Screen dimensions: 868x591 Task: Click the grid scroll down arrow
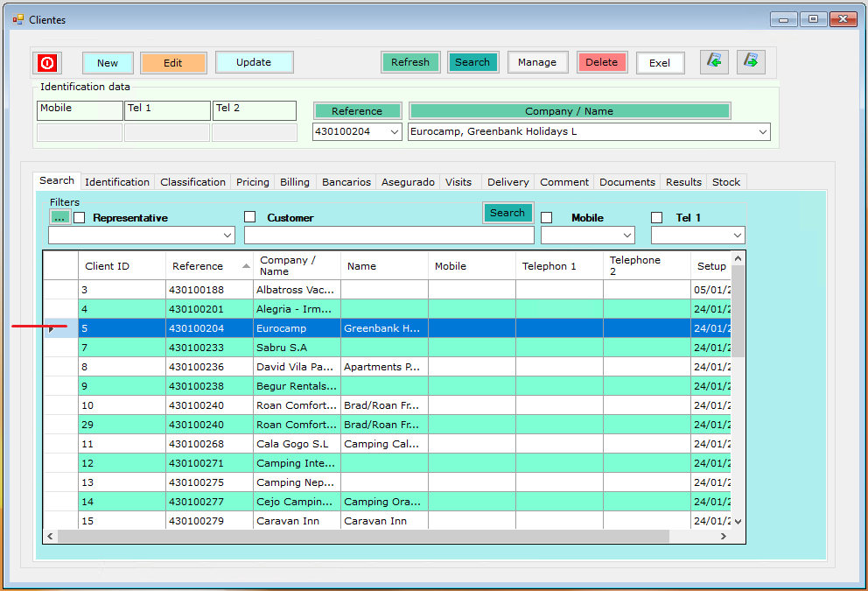click(x=738, y=521)
